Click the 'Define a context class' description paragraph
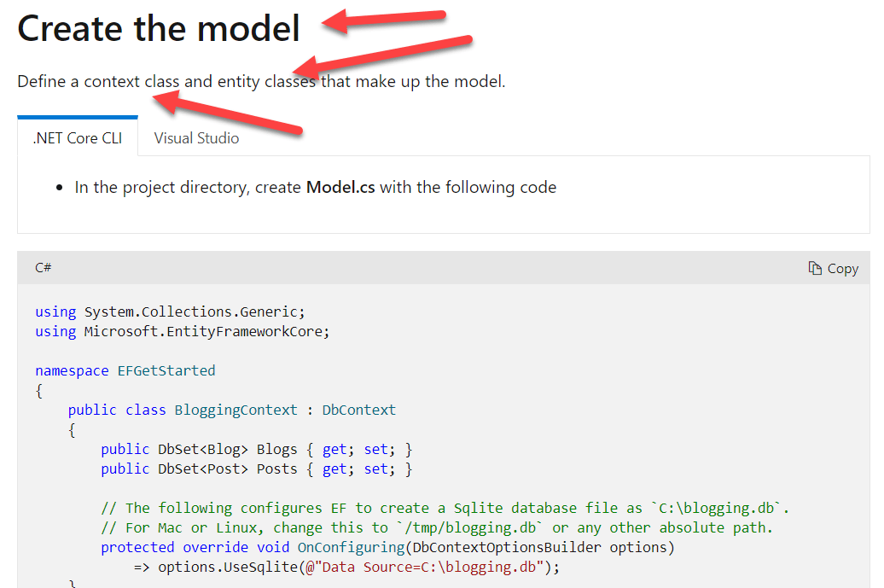This screenshot has height=588, width=884. pos(261,82)
